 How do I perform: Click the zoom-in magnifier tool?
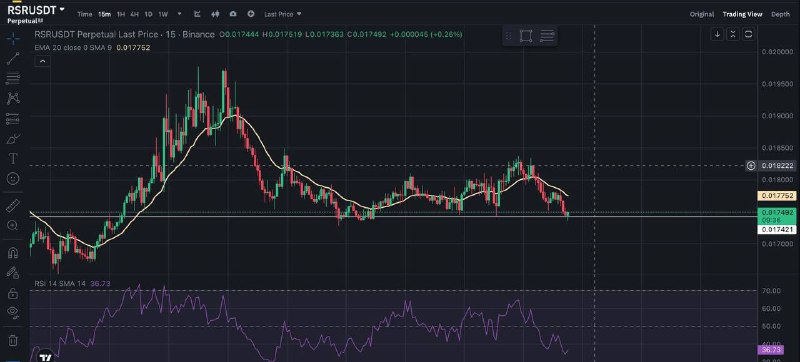(x=13, y=225)
